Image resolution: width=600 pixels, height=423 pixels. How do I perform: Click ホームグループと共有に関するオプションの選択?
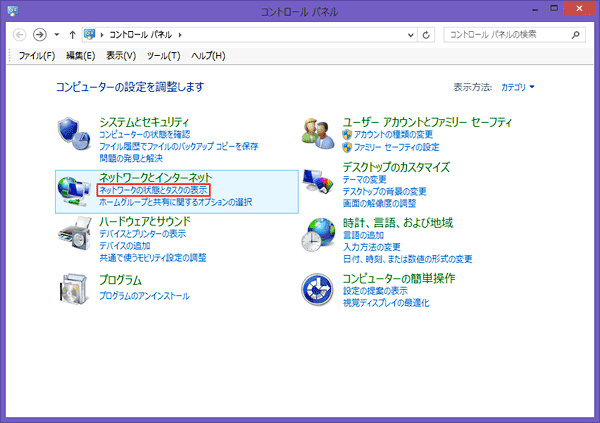click(x=176, y=202)
